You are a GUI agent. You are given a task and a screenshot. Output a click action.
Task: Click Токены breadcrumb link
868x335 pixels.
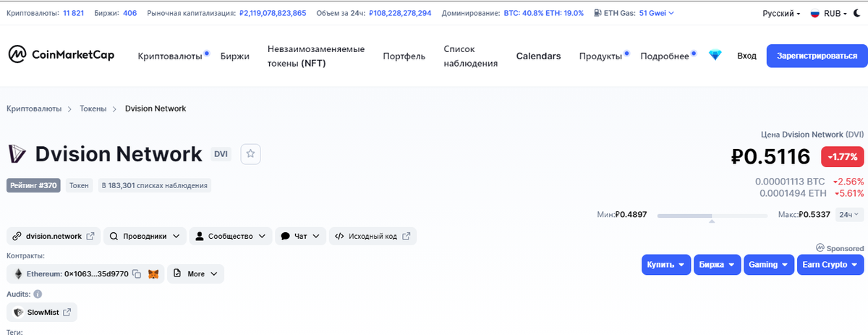[x=93, y=109]
